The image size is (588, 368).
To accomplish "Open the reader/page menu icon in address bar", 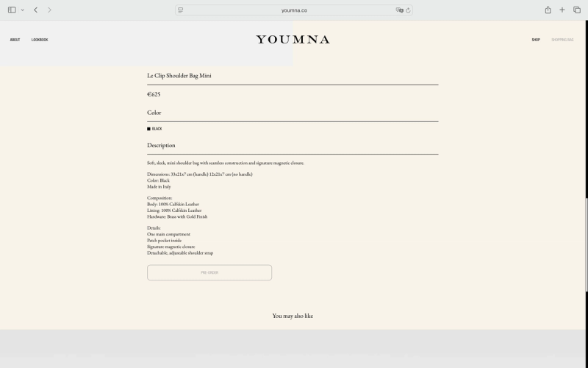I will click(x=180, y=10).
